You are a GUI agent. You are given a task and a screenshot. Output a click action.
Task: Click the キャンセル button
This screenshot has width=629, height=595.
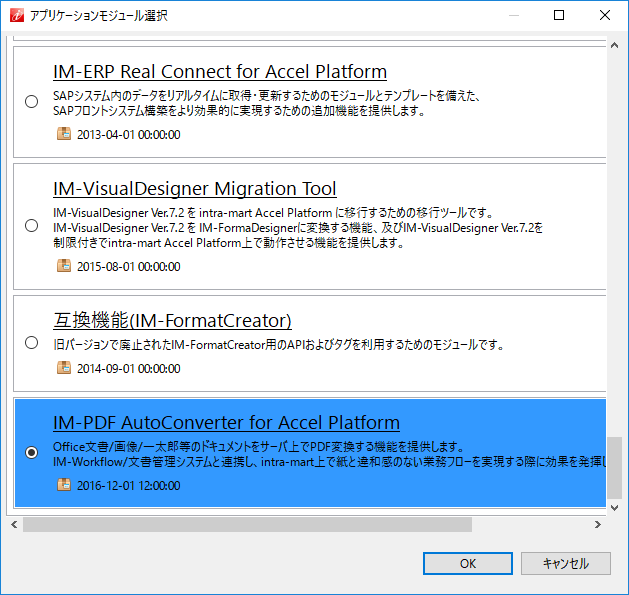(x=566, y=563)
